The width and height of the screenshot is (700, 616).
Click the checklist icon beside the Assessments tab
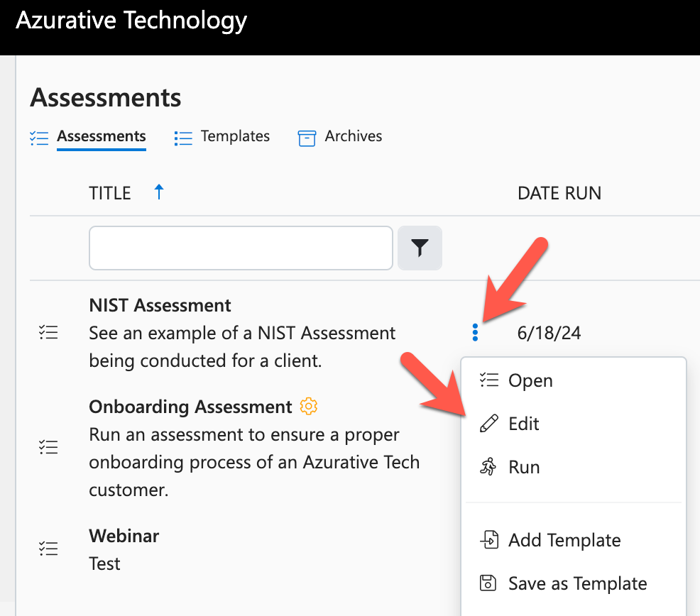[x=39, y=138]
